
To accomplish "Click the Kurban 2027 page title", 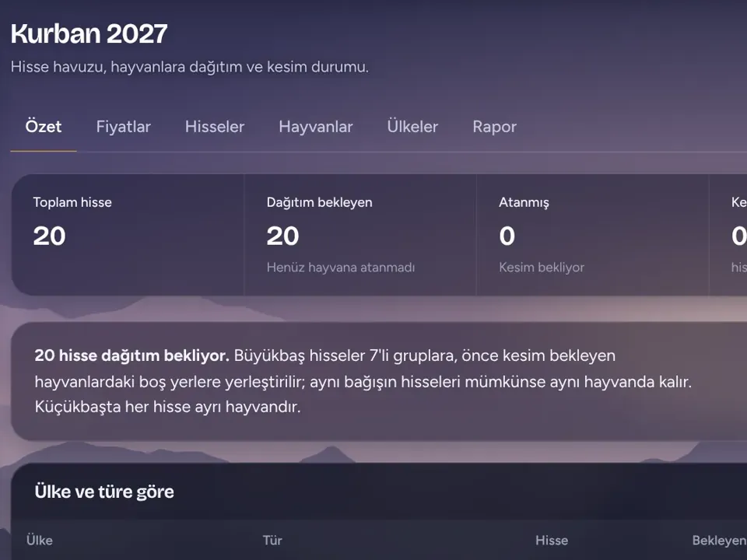I will tap(89, 33).
